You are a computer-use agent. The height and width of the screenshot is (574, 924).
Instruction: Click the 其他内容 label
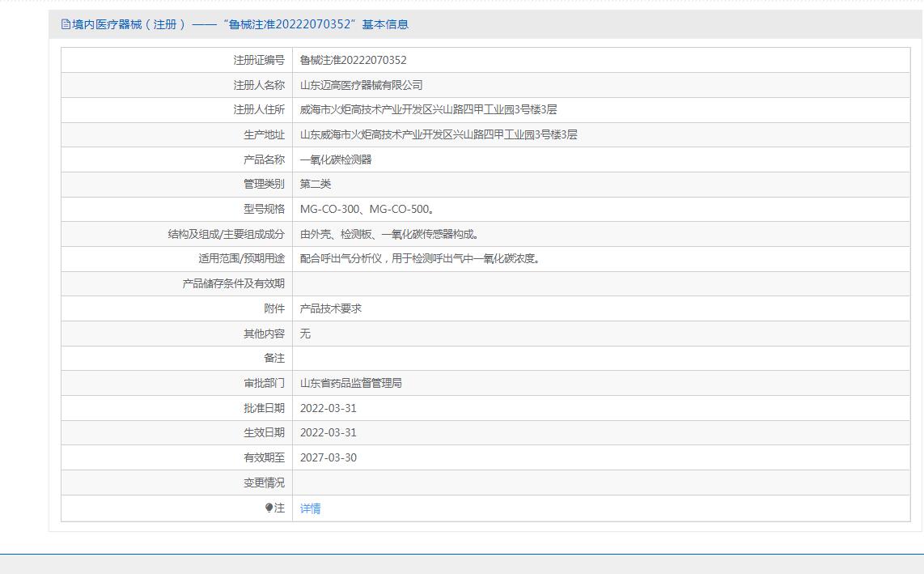point(264,334)
